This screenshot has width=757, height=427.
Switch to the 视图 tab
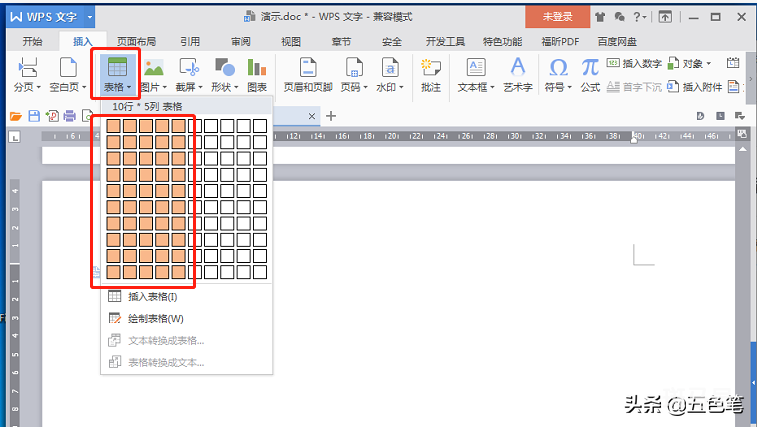(291, 42)
